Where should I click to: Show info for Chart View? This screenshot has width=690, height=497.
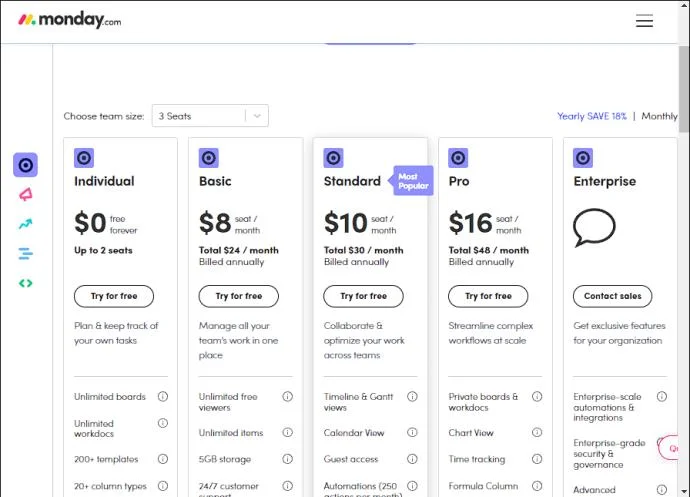pos(537,433)
